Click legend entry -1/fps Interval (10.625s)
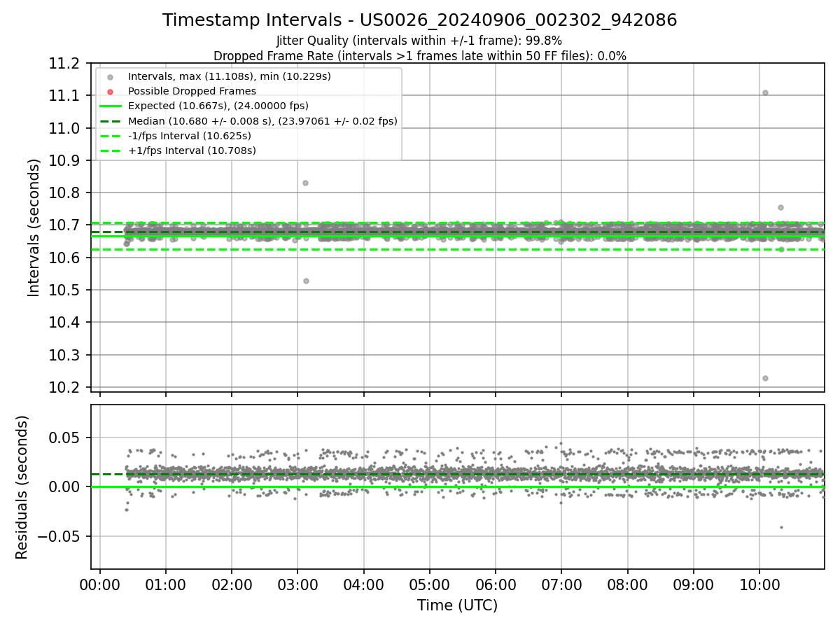840x630 pixels. [190, 136]
